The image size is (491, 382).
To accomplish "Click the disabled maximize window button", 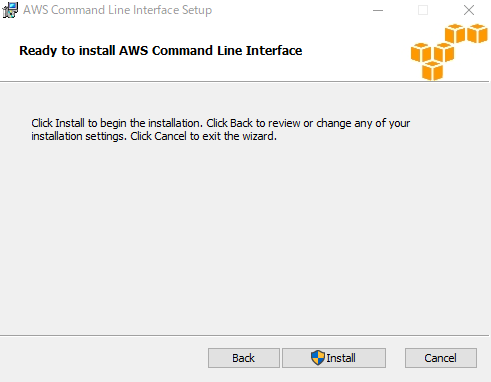I will click(423, 10).
